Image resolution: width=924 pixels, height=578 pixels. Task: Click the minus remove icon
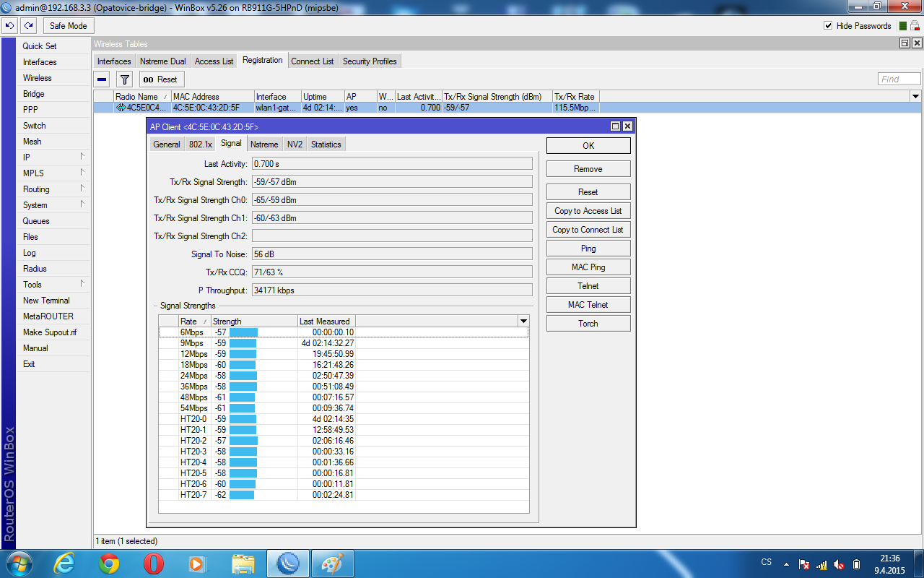click(103, 79)
